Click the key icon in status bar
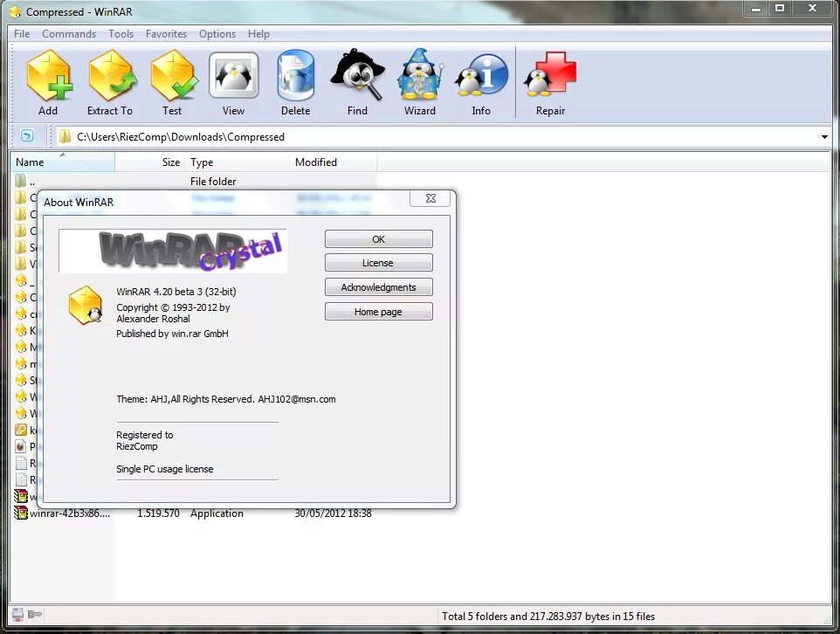840x634 pixels. [x=35, y=614]
